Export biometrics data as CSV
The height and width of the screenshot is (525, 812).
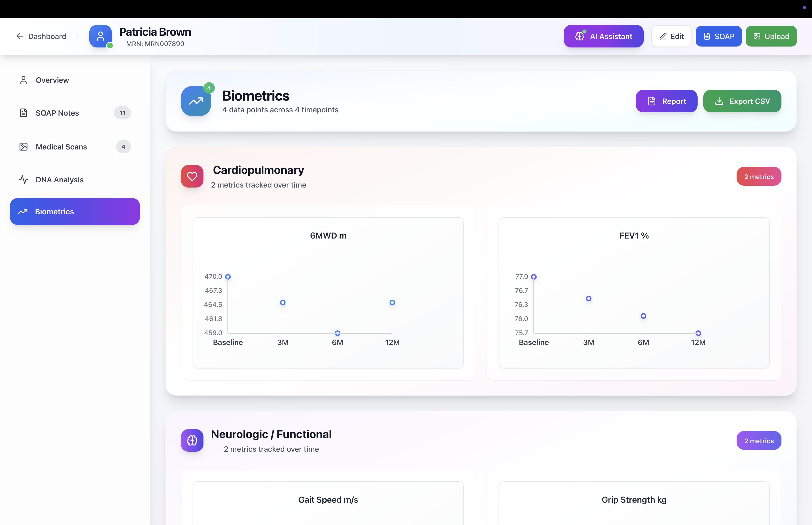742,101
